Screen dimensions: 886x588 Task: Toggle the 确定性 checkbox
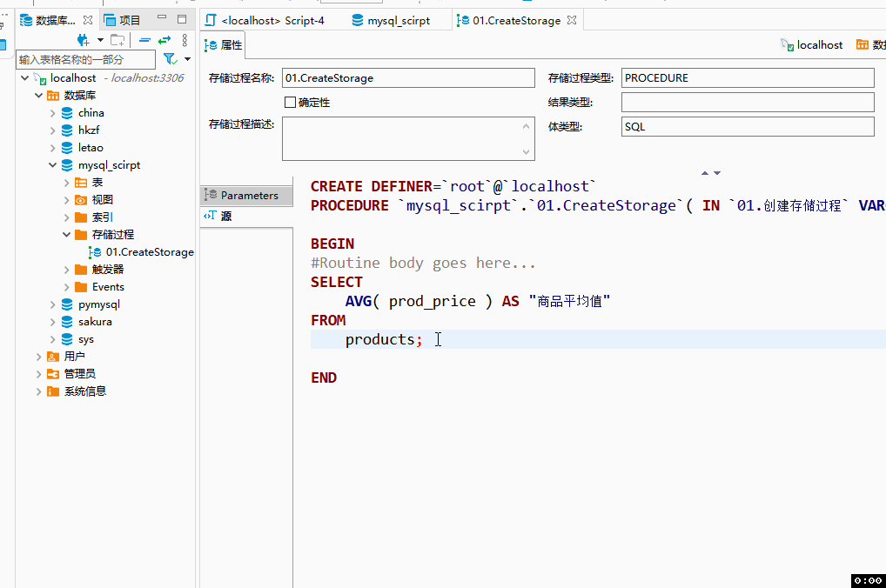[x=290, y=103]
